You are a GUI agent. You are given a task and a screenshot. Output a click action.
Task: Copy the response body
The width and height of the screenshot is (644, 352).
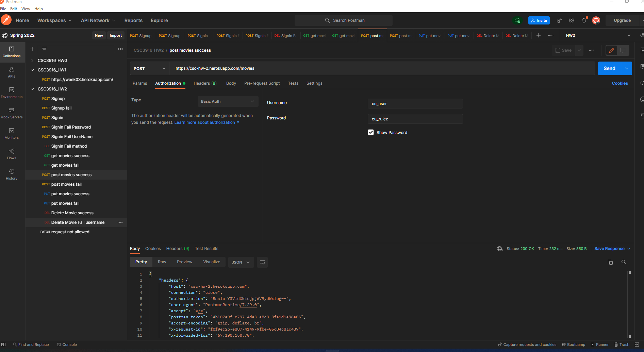[610, 262]
